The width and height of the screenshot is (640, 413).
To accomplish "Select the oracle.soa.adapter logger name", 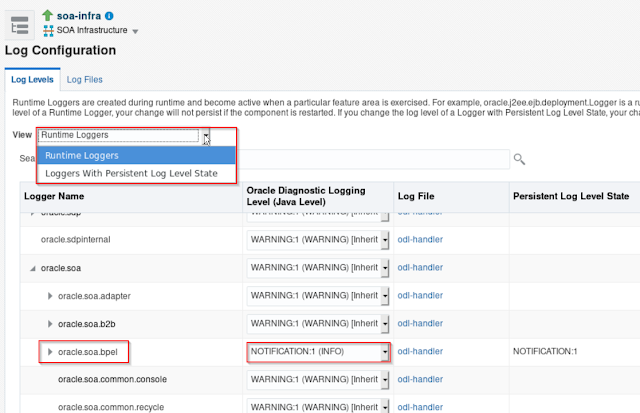I will (x=94, y=296).
